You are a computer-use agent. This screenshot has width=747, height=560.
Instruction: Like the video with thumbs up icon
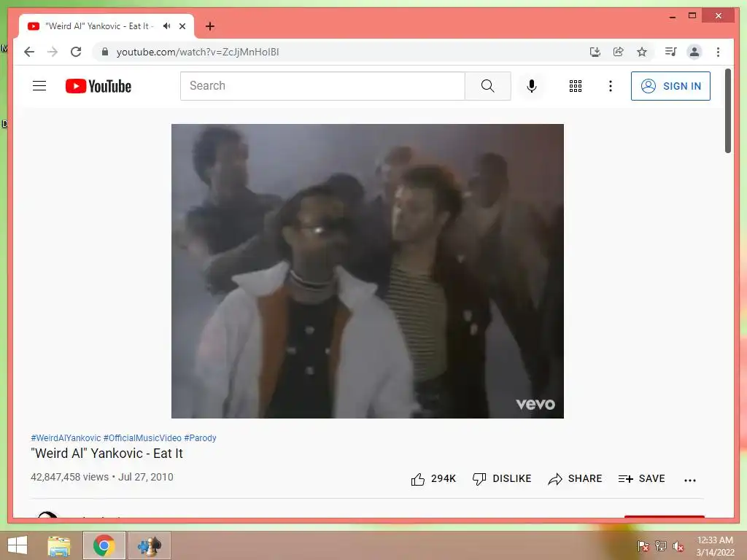(x=418, y=479)
